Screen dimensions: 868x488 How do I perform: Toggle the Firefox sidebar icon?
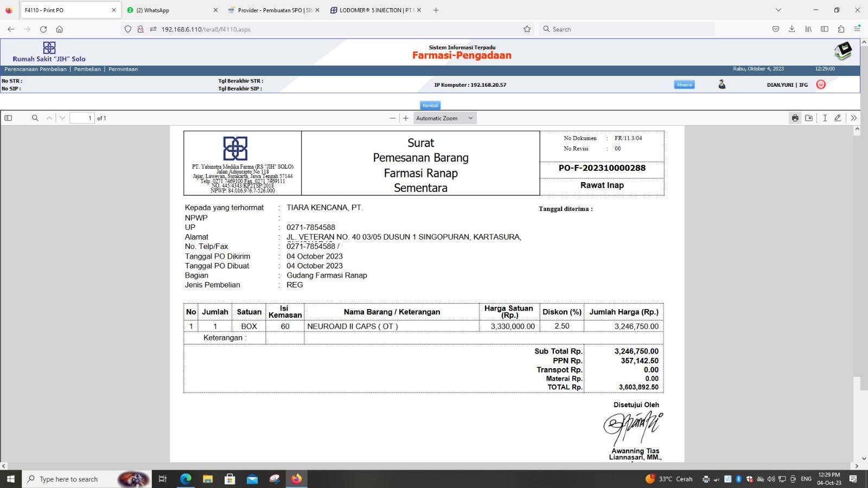(825, 29)
